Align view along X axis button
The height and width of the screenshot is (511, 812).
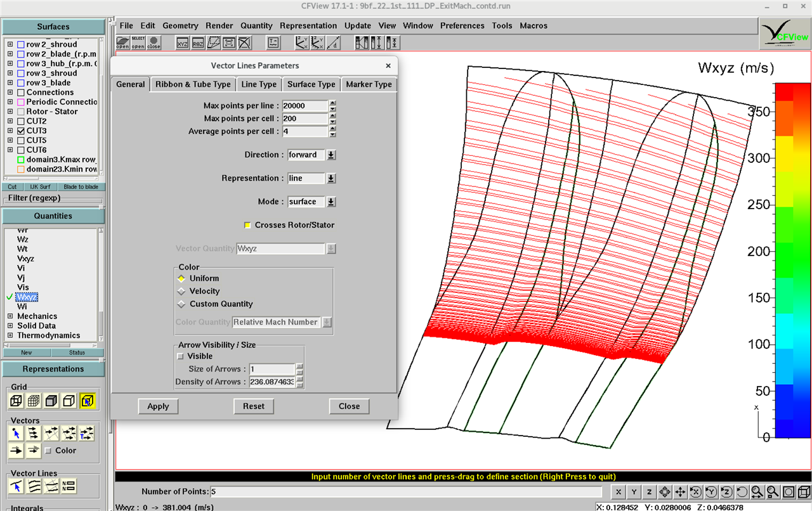point(619,492)
